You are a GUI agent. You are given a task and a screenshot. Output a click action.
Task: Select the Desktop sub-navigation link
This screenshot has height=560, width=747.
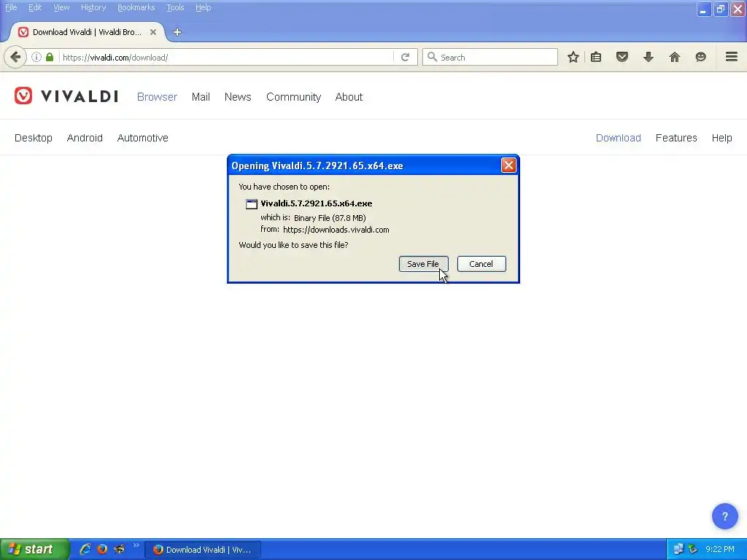pos(34,138)
